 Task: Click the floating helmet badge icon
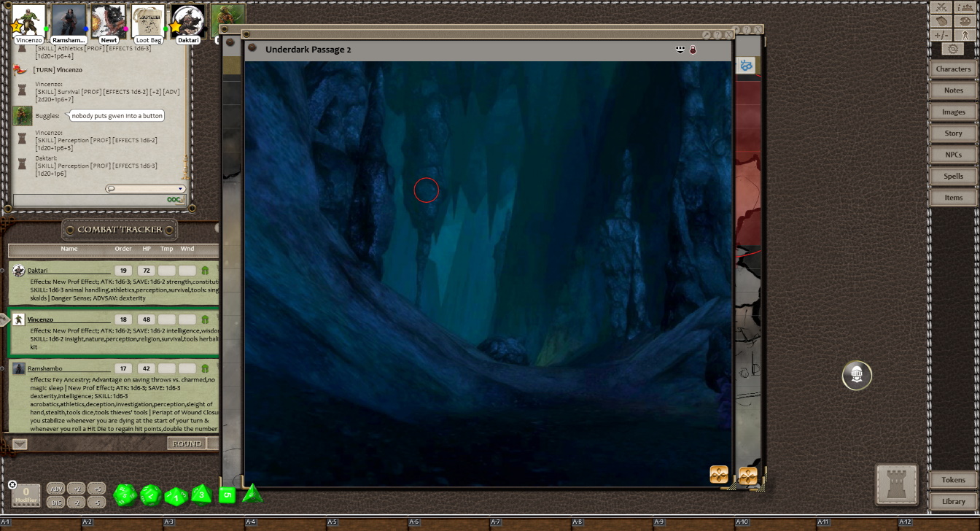(x=857, y=376)
